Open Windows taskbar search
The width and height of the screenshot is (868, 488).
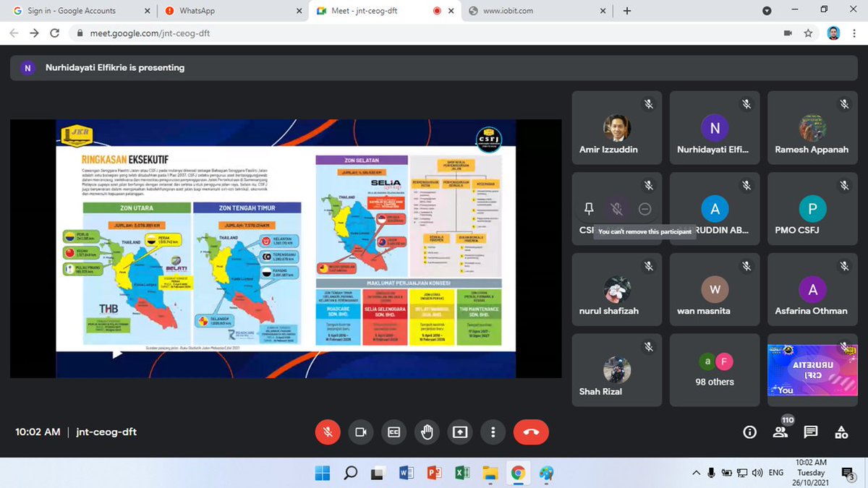350,473
